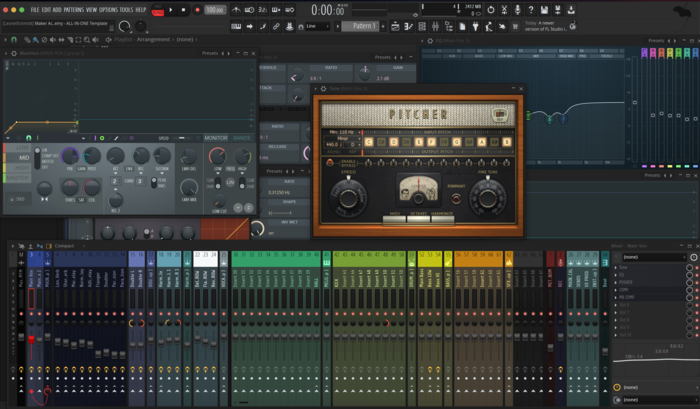Open the Pattern 1 selector

[360, 26]
